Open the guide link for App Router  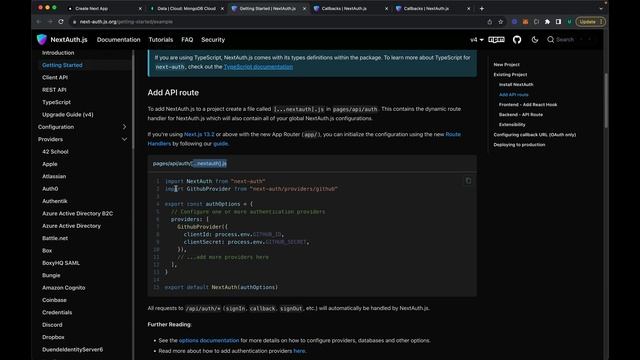point(220,144)
